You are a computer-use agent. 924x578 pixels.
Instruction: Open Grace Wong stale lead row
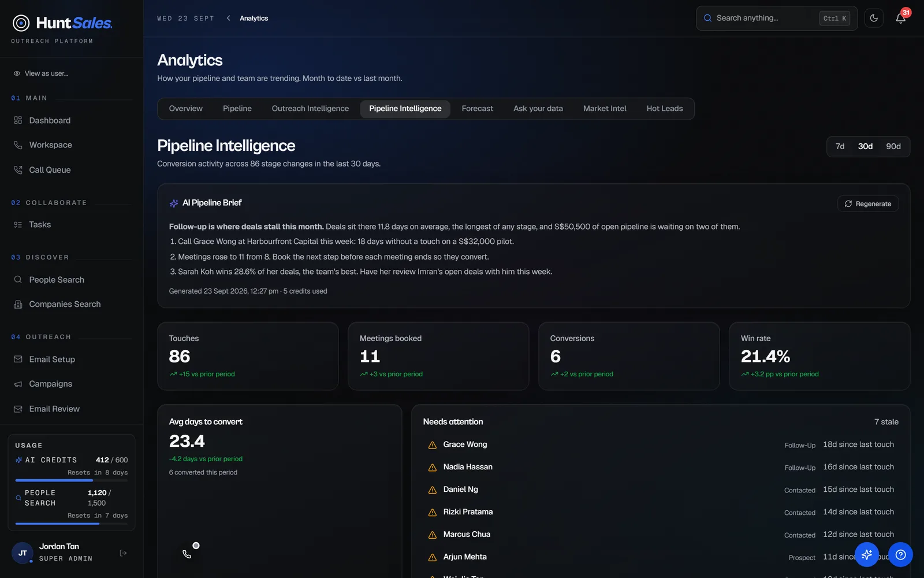click(661, 444)
